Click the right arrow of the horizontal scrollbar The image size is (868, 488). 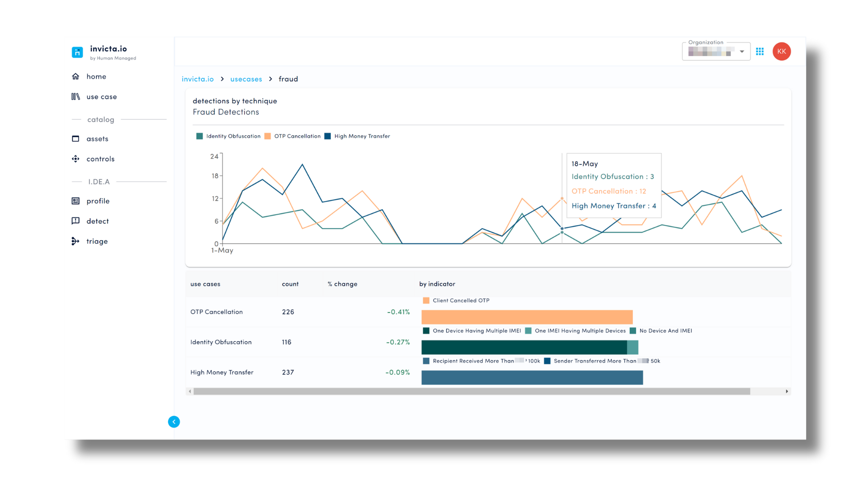[x=787, y=391]
